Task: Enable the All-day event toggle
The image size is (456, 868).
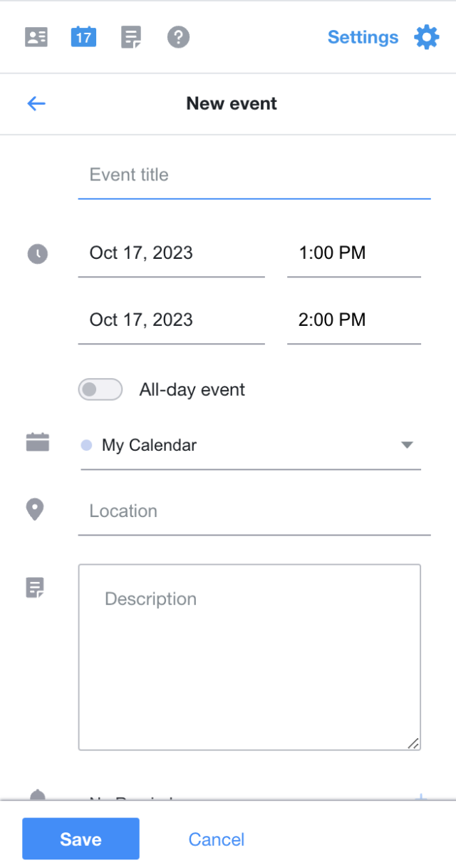Action: pos(100,389)
